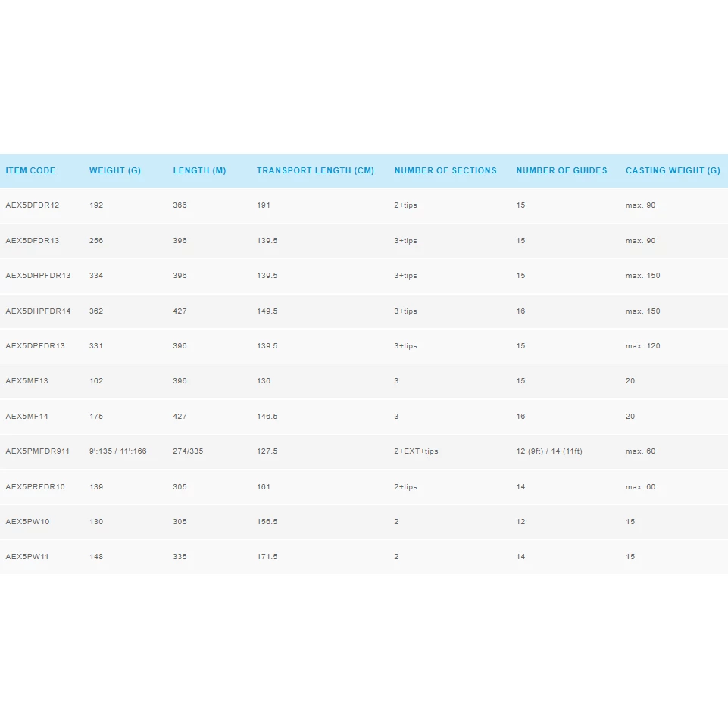The width and height of the screenshot is (728, 728).
Task: Click the NUMBER OF GUIDES header
Action: [561, 170]
